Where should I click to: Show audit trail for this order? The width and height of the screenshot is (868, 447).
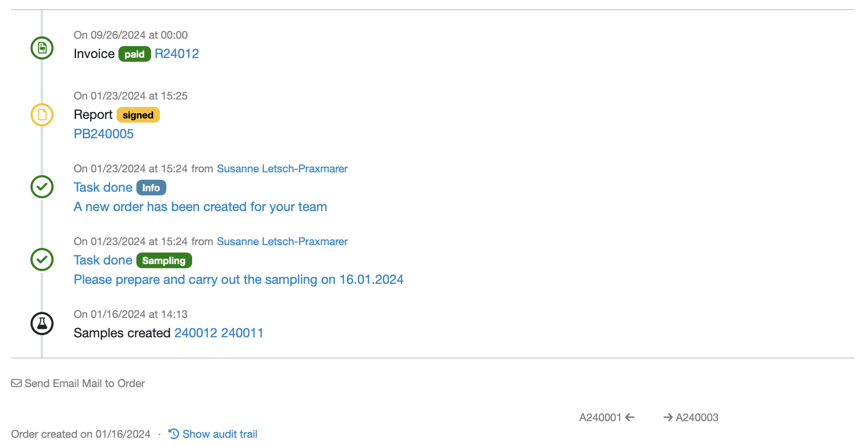click(219, 434)
